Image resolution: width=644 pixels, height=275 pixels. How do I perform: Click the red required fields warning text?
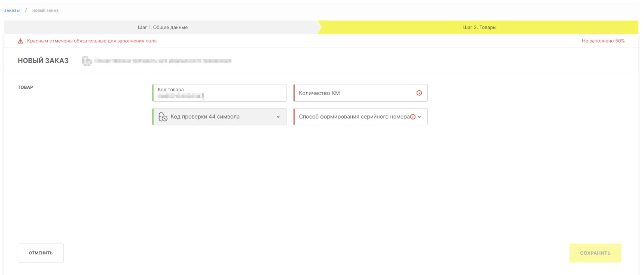coord(92,41)
